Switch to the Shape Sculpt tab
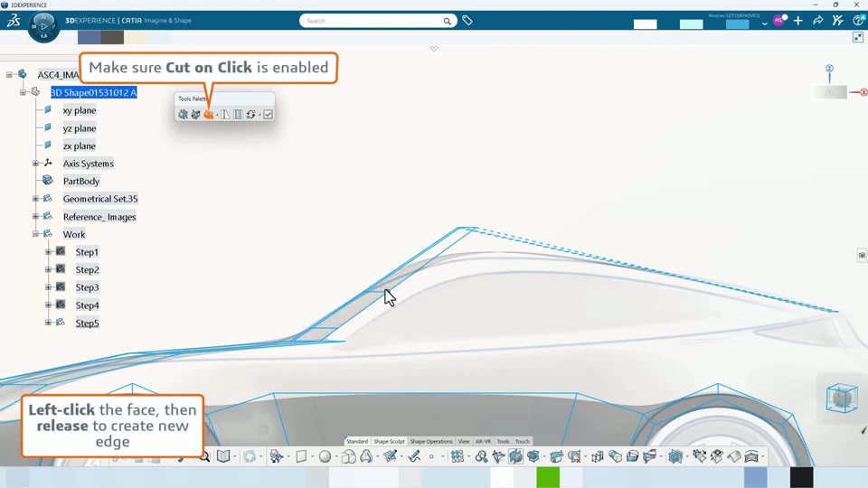Screen dimensions: 868x488 389,442
